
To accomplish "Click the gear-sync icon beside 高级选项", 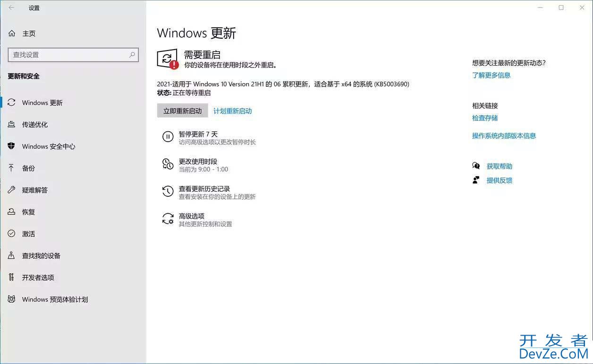I will coord(168,219).
